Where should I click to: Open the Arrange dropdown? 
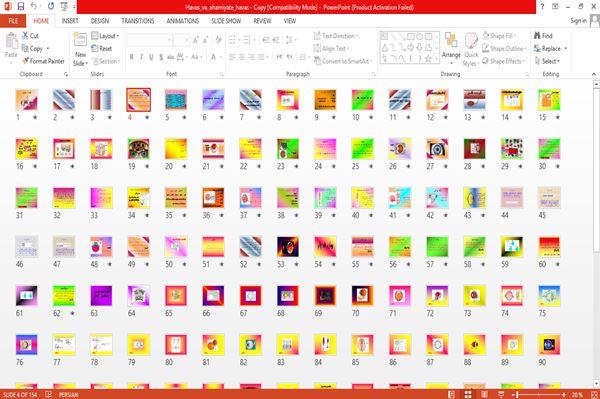coord(451,49)
